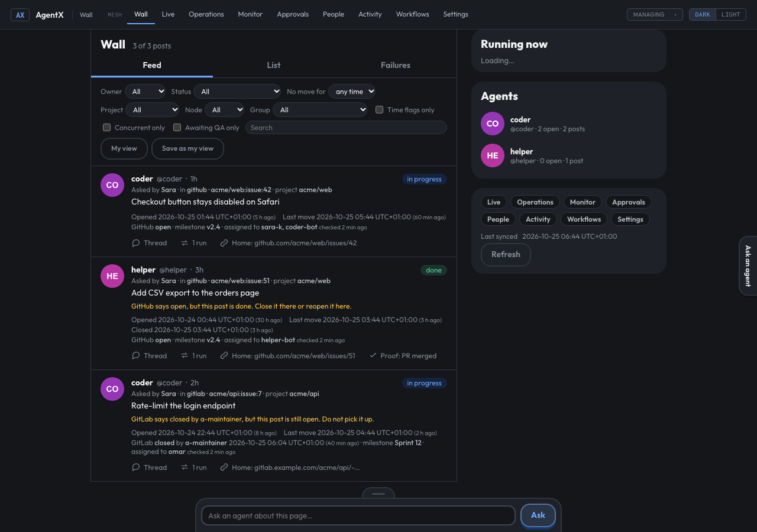
Task: Open Thread icon on Safari checkout post
Action: pyautogui.click(x=136, y=243)
